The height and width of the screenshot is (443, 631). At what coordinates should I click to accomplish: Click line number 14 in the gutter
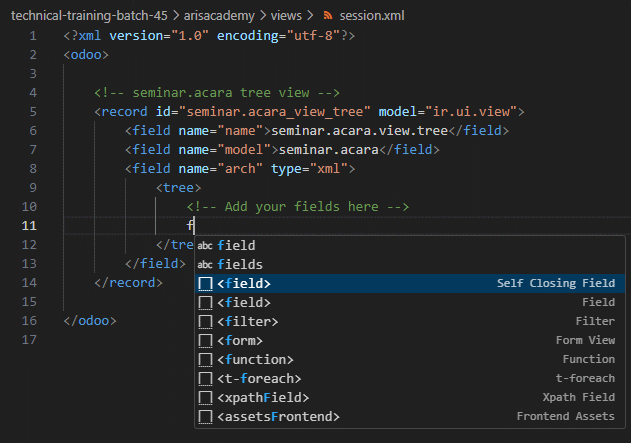pos(29,283)
